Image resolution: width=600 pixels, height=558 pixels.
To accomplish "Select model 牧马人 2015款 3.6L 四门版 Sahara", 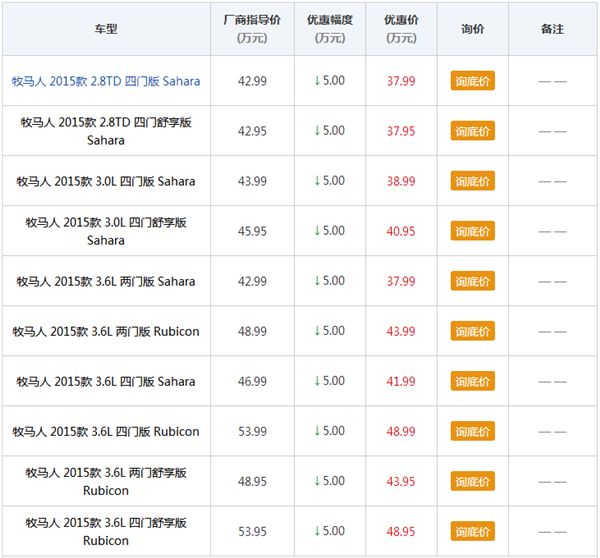I will click(x=106, y=382).
